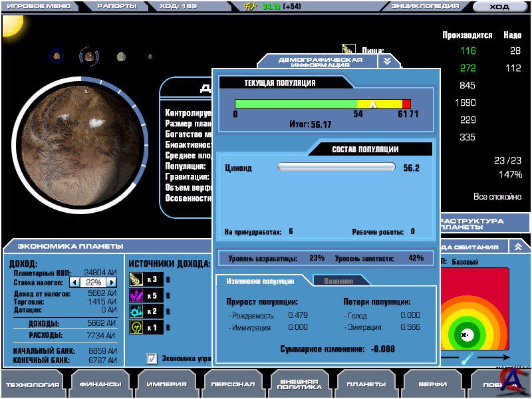Click the food income source icon
The width and height of the screenshot is (532, 399).
pos(136,279)
